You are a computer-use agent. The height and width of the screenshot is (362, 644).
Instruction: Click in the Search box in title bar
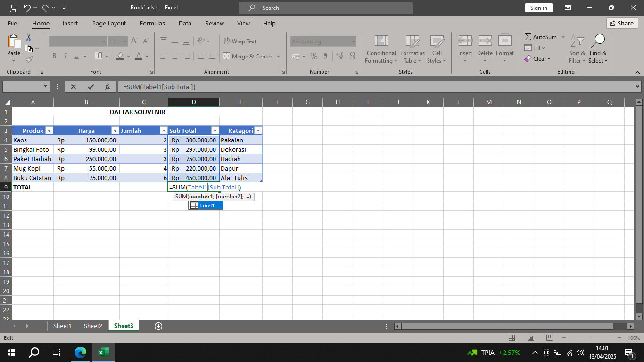tap(325, 8)
